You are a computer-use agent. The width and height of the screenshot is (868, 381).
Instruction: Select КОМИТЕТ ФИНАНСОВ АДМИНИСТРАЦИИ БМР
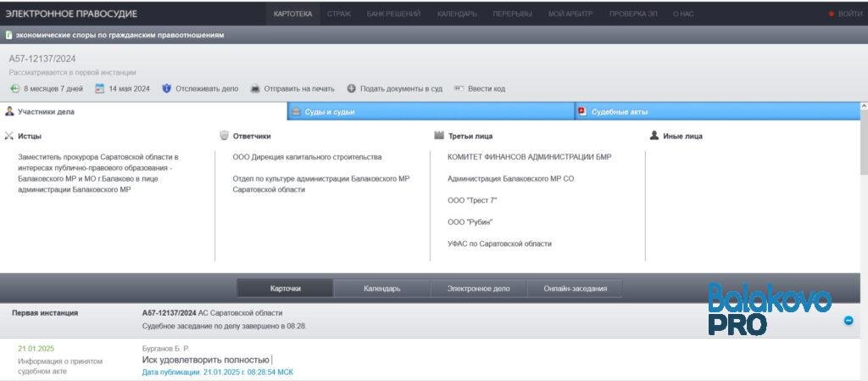(530, 157)
